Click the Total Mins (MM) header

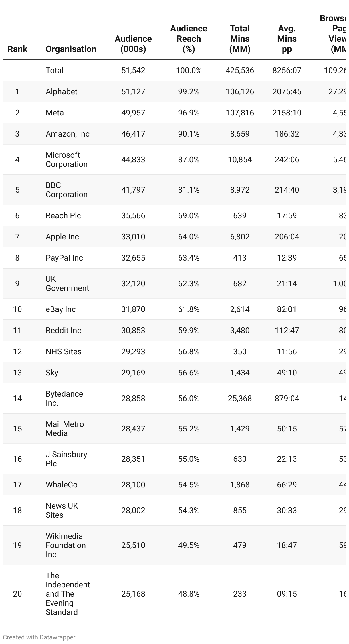(x=240, y=39)
